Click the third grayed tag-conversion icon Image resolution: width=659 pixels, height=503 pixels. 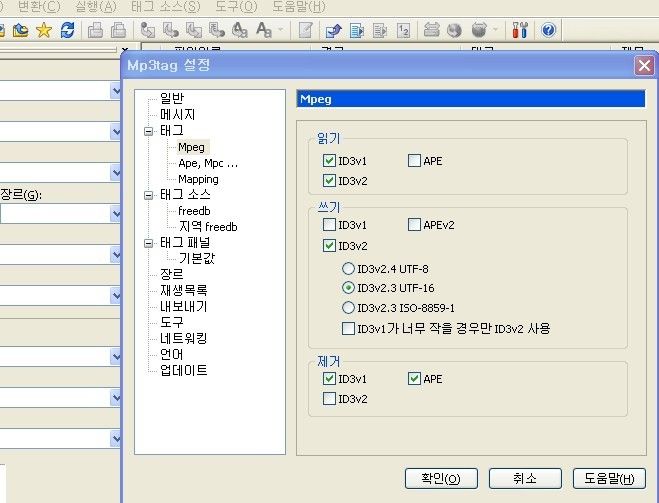193,30
